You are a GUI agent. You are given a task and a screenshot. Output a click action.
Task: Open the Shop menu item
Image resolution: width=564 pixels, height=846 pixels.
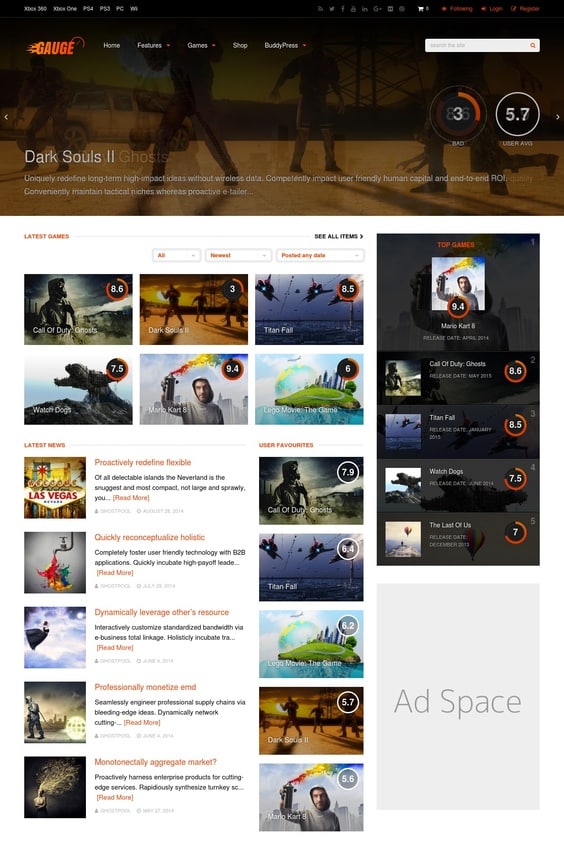pyautogui.click(x=240, y=45)
